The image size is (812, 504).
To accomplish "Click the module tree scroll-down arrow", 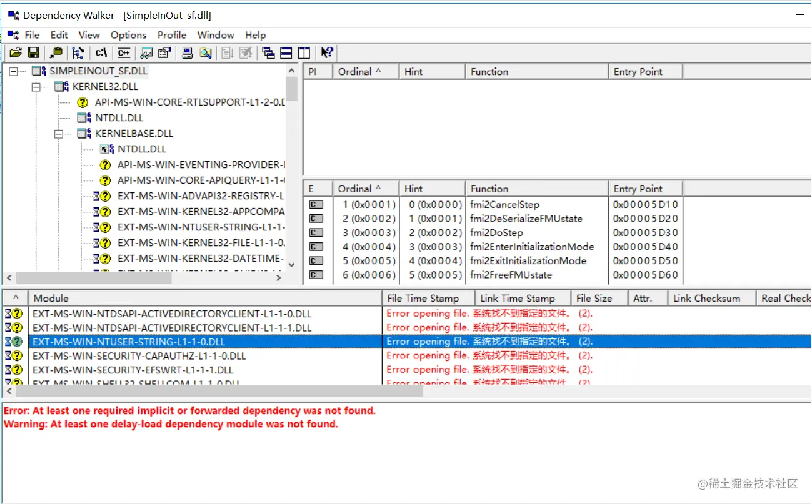I will 291,265.
